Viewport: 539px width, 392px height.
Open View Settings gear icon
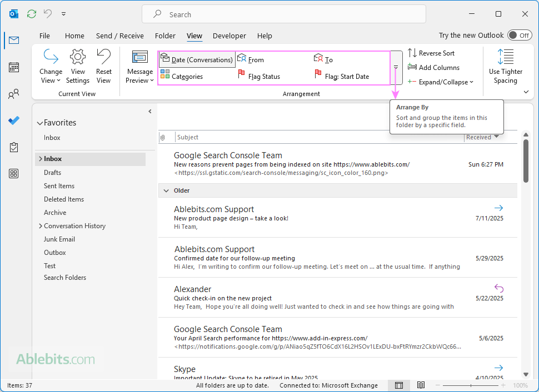78,57
